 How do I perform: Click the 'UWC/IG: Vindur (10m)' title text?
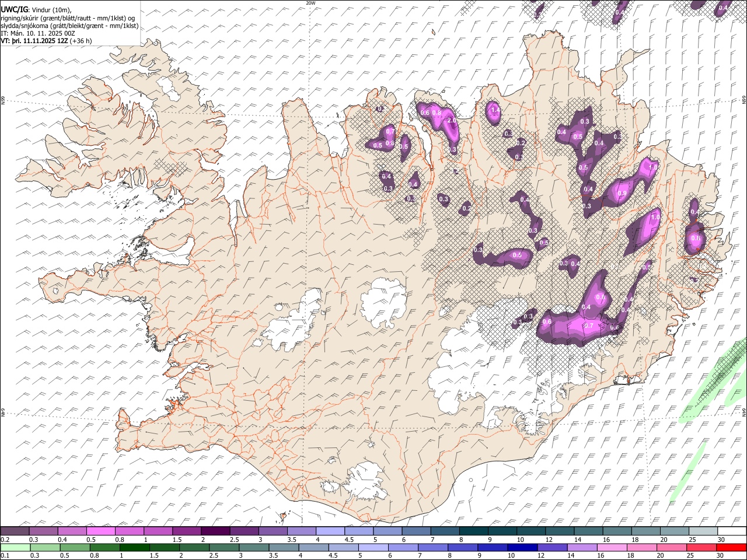coord(36,9)
